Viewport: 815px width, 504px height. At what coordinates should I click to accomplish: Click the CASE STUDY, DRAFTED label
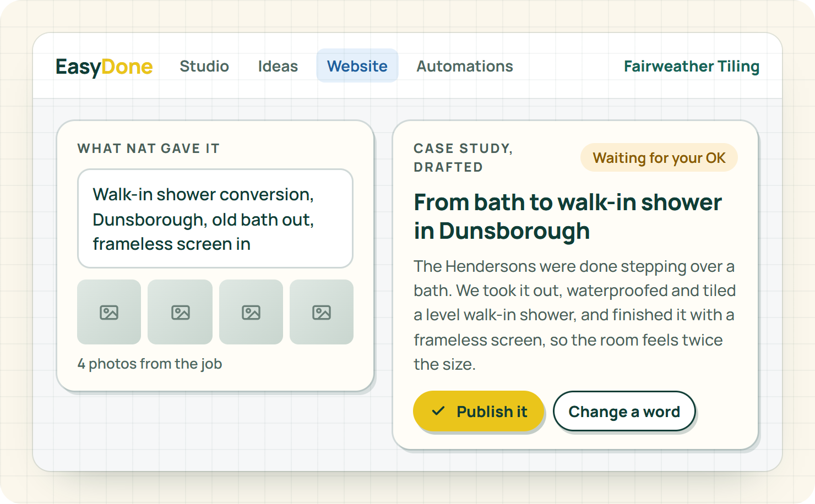pos(463,158)
